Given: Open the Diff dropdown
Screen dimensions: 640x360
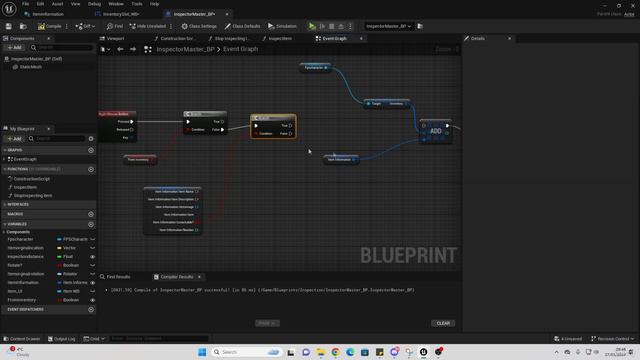Looking at the screenshot, I should click(x=85, y=26).
